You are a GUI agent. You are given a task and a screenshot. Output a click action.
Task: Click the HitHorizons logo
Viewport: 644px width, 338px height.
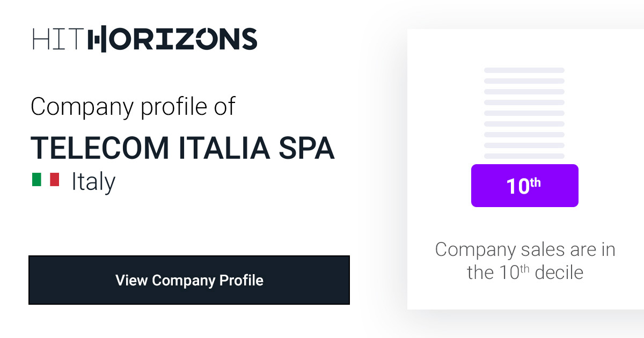(144, 39)
